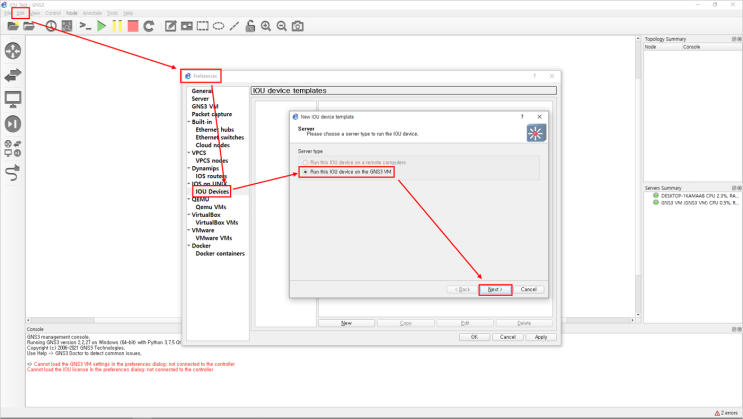Select the Draw rectangle tool

(203, 26)
